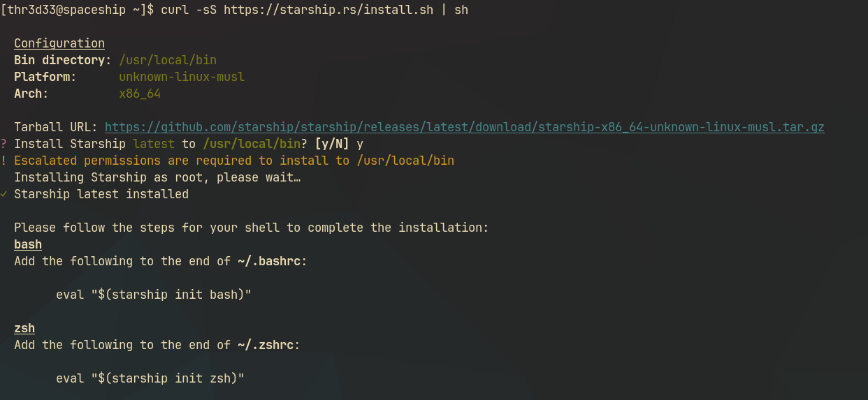Click the orange exclamation warning symbol
Image resolution: width=868 pixels, height=400 pixels.
[4, 161]
